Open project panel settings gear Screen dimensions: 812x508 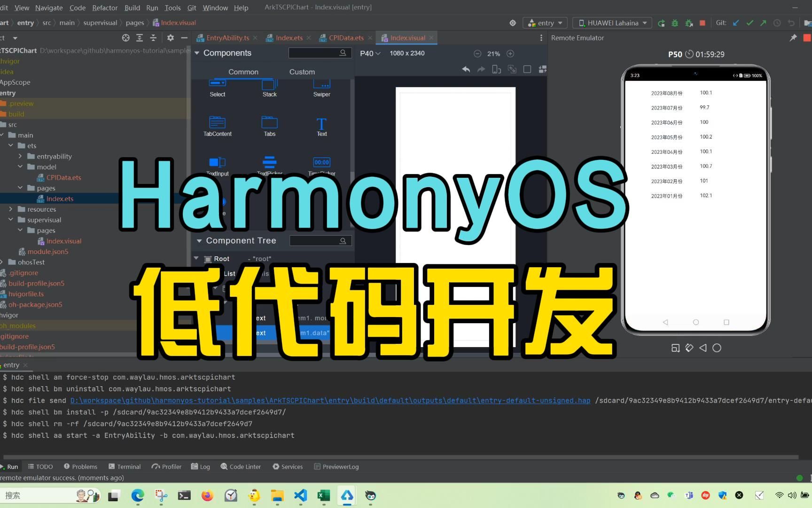point(171,38)
